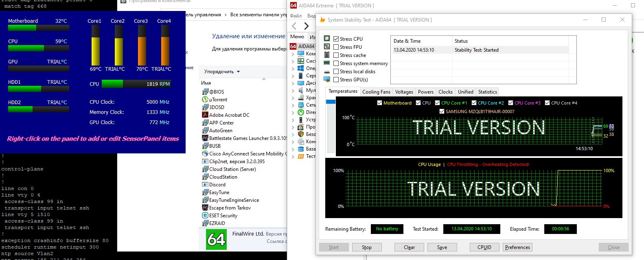Click the green motherboard icon in AIDA64 tree
This screenshot has width=644, height=260.
[301, 61]
